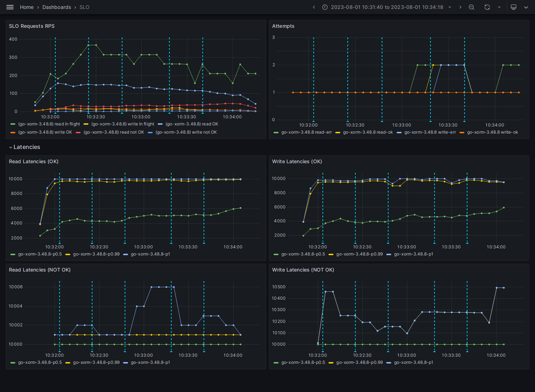This screenshot has height=392, width=535.
Task: Click red swatch of 'read not OK' legend
Action: 78,132
